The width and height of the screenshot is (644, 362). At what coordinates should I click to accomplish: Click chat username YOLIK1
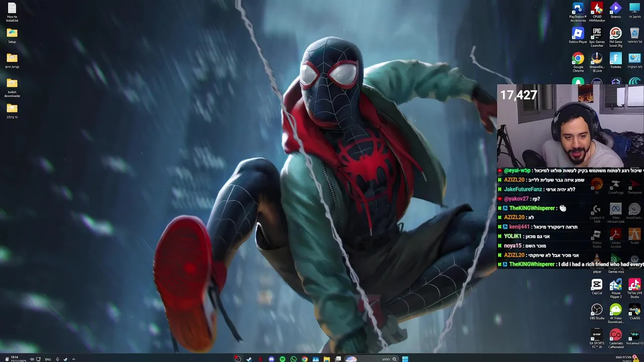513,236
